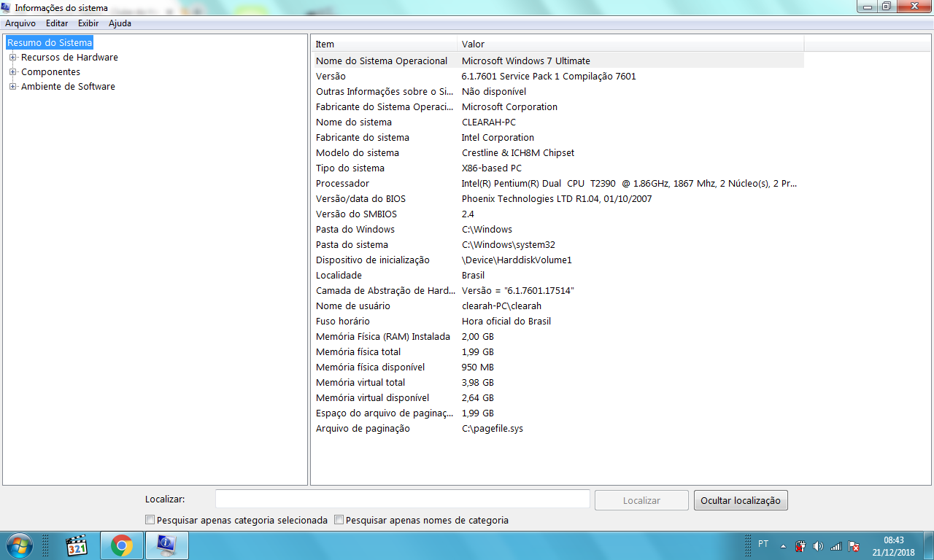Click the system information title bar icon
Viewport: 934px width, 560px height.
6,7
